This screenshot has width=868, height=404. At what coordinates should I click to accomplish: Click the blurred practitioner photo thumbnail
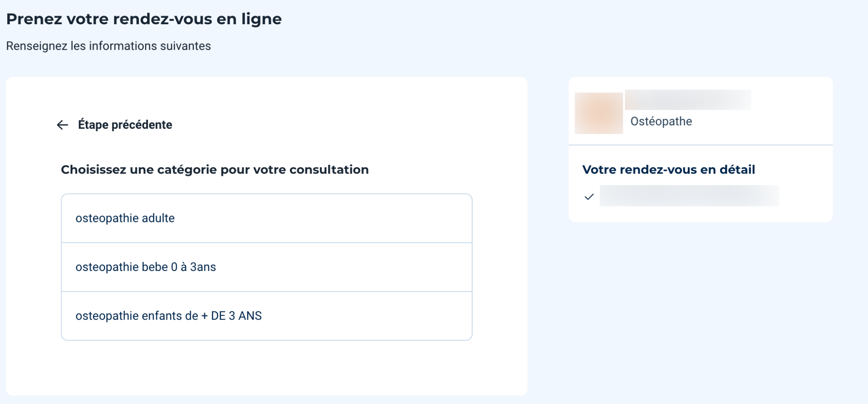coord(598,113)
